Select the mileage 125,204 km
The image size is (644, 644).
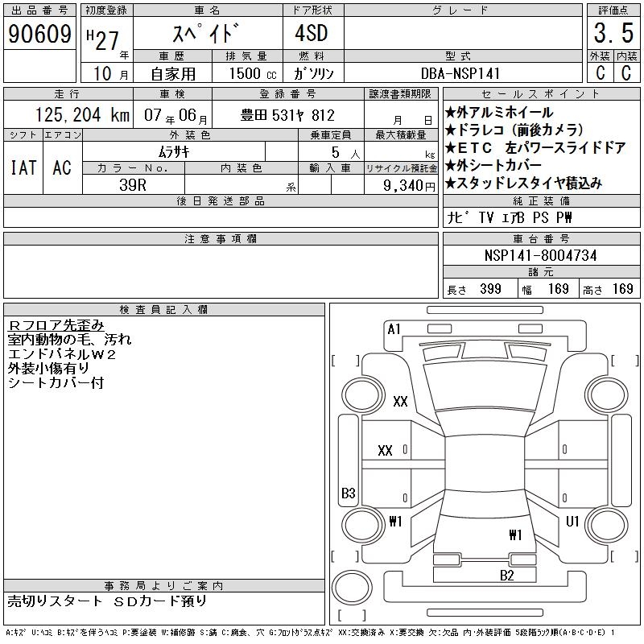tap(83, 114)
